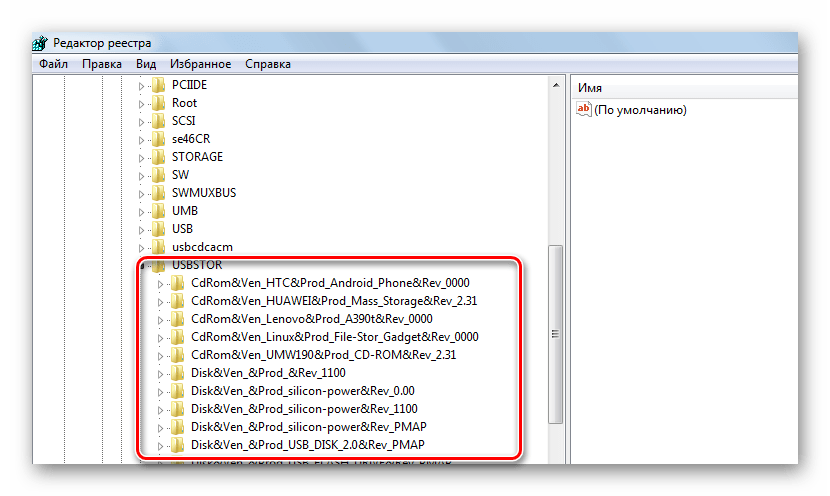Expand the CdRom HTC Android_Phone node
The height and width of the screenshot is (496, 830).
coord(160,283)
